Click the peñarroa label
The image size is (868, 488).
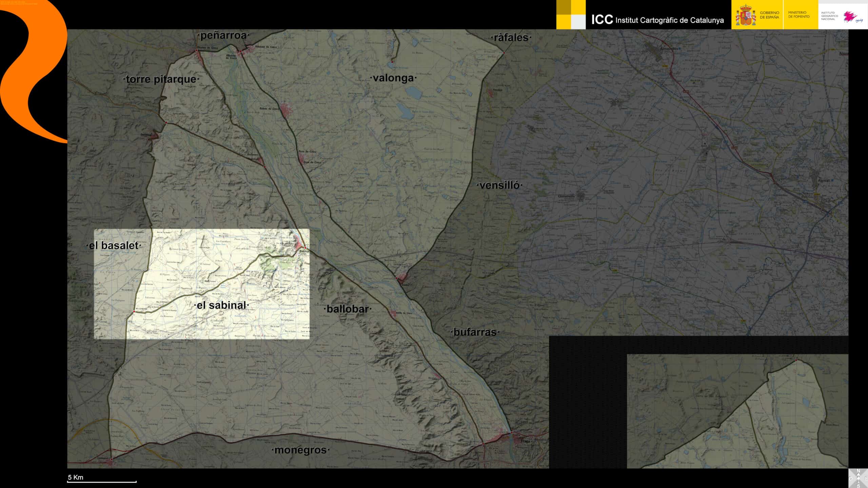[223, 36]
